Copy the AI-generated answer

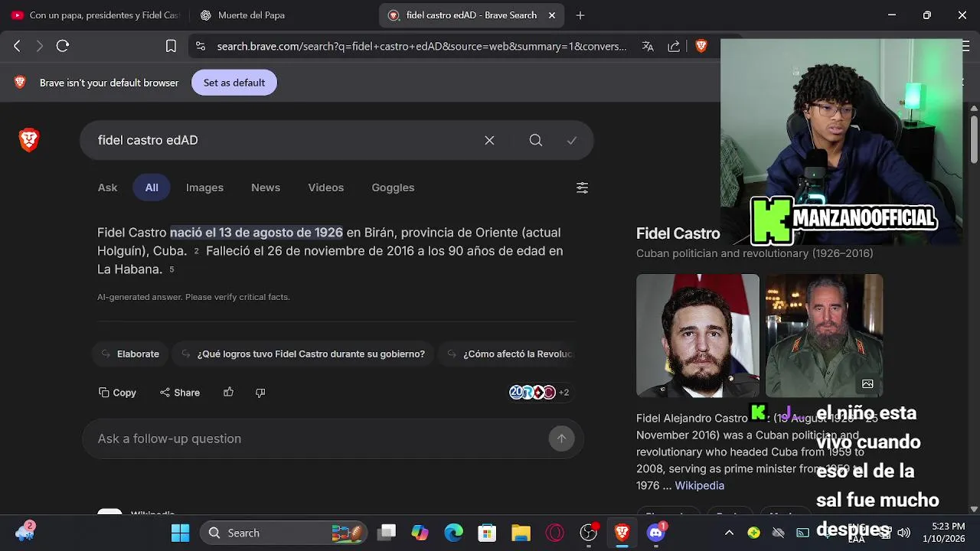[x=117, y=393]
